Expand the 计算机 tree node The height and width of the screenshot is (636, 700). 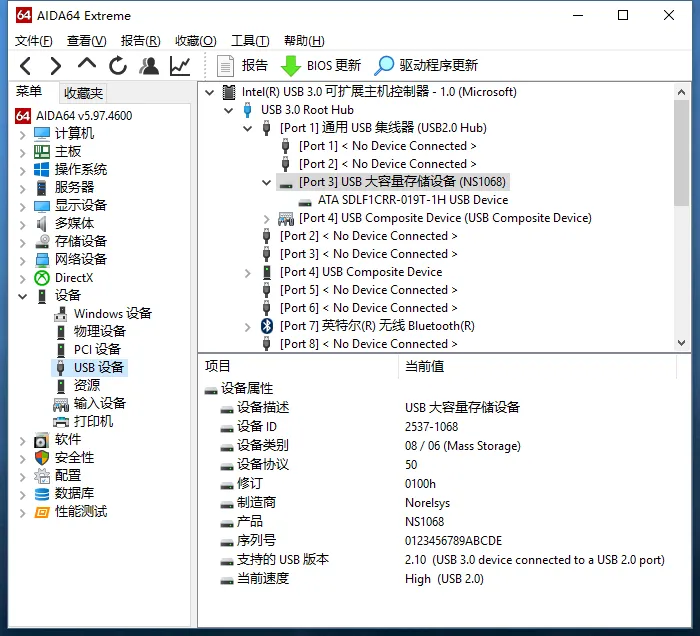(x=22, y=134)
